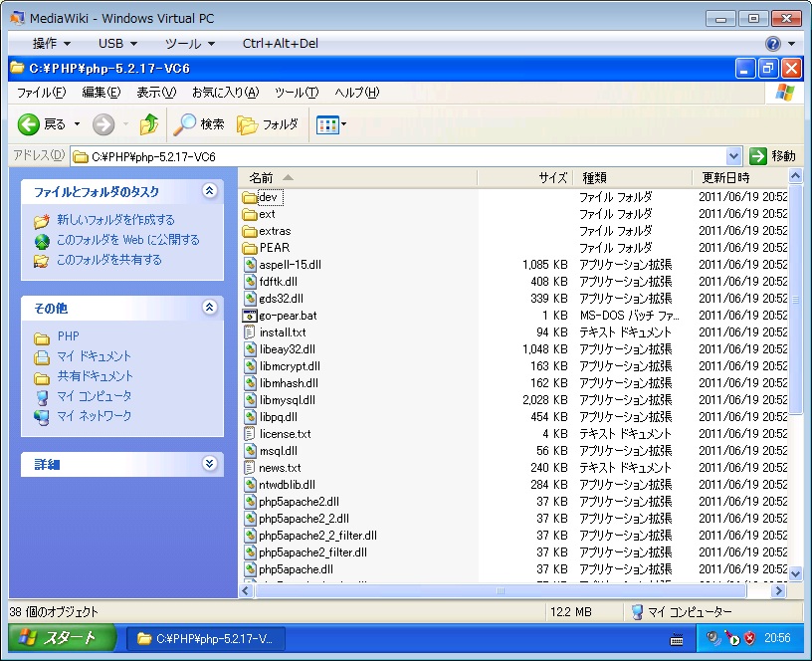Click Ctrl+Alt+Del button

pyautogui.click(x=281, y=44)
